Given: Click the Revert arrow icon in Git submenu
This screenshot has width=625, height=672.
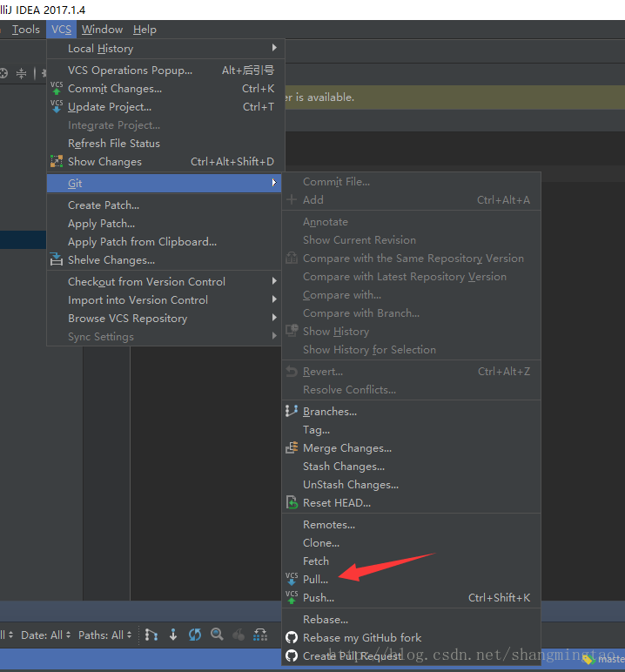Looking at the screenshot, I should [x=292, y=371].
